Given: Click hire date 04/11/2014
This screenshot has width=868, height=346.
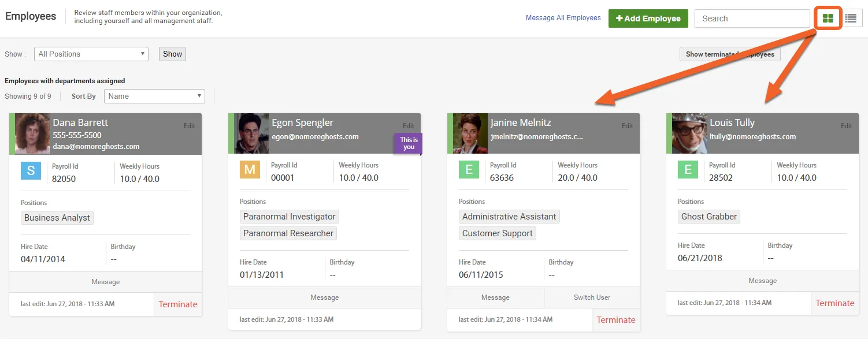Looking at the screenshot, I should [x=43, y=259].
